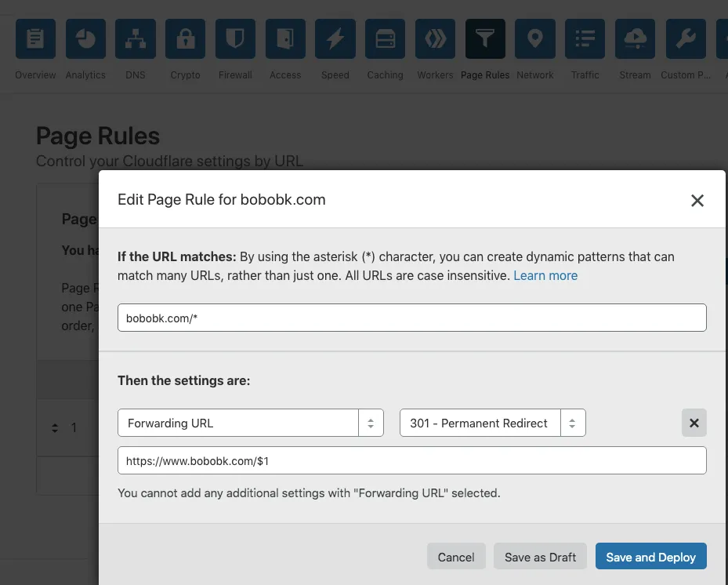728x585 pixels.
Task: Click the Learn more link
Action: (x=545, y=275)
